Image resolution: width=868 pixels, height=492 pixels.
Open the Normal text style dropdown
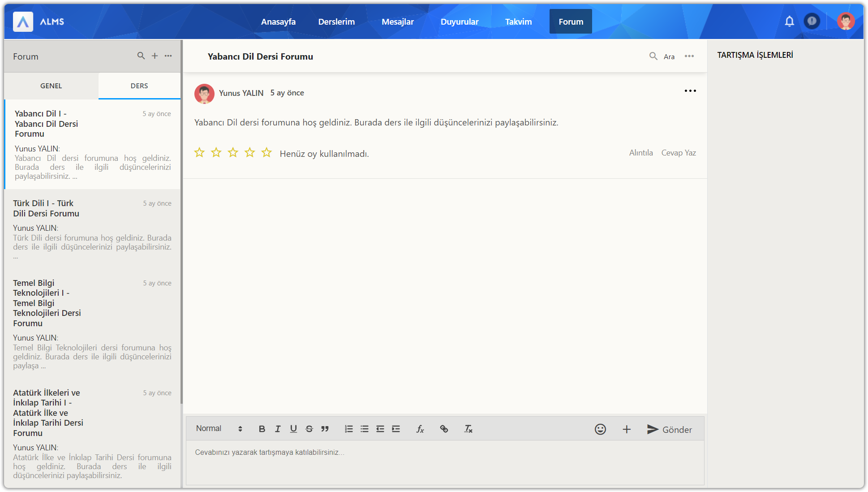(x=219, y=428)
